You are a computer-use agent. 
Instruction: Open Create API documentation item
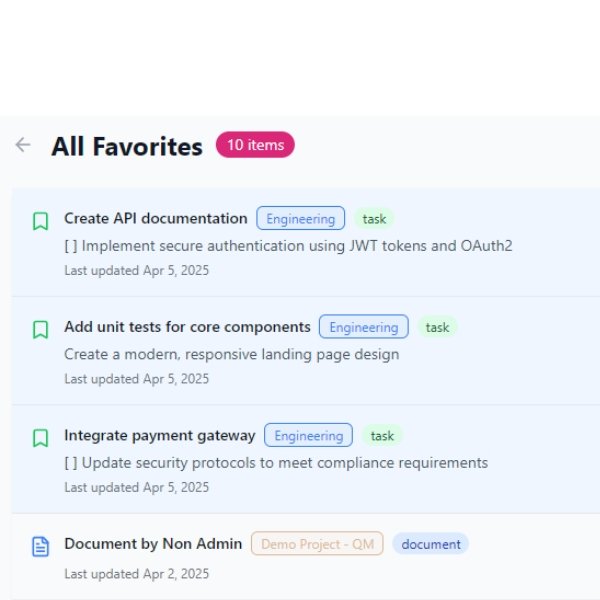156,218
